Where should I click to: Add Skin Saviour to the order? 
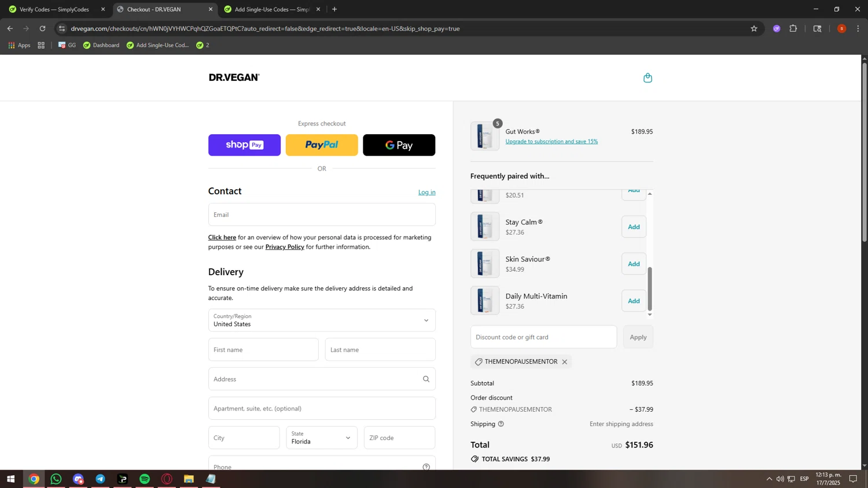coord(634,264)
